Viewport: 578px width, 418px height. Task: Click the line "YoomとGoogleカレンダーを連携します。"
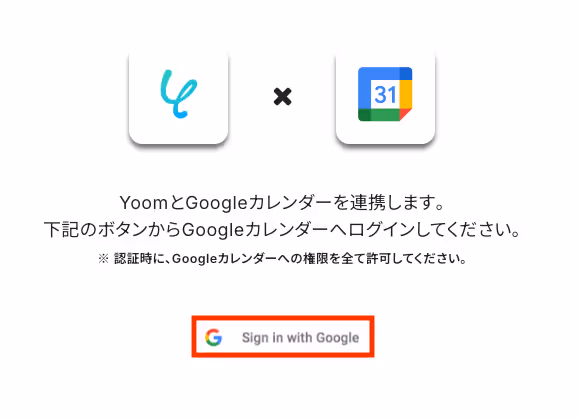pos(282,203)
